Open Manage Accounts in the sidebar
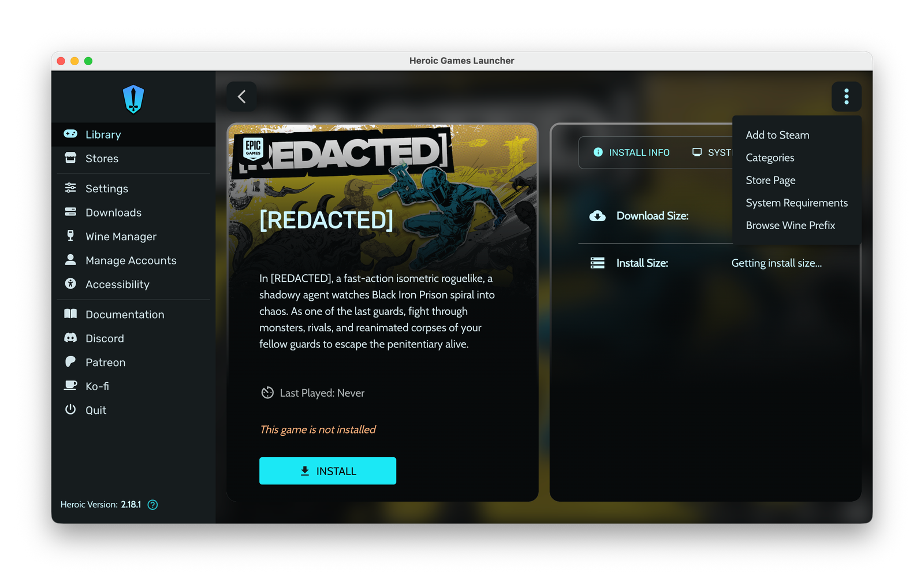Image resolution: width=924 pixels, height=575 pixels. (131, 260)
